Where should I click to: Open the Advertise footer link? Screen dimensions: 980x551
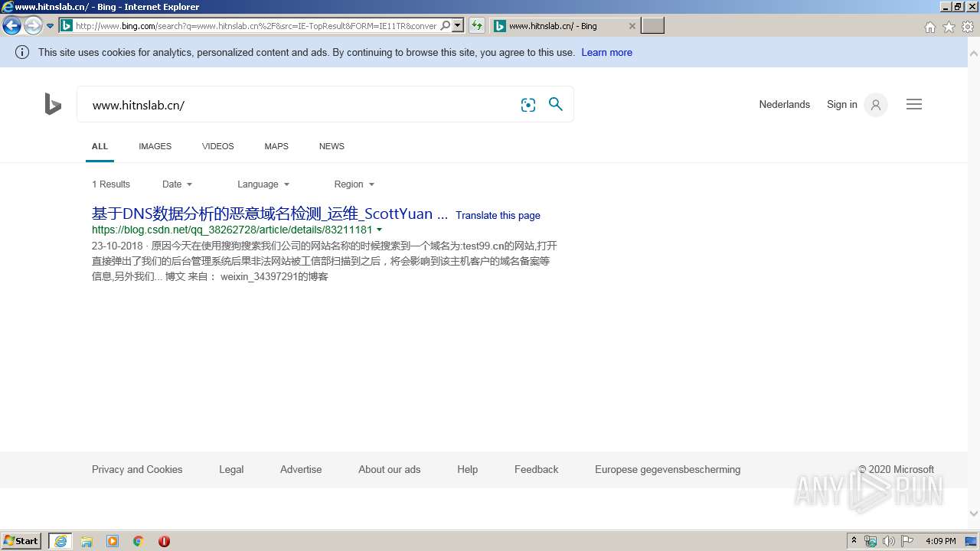301,469
